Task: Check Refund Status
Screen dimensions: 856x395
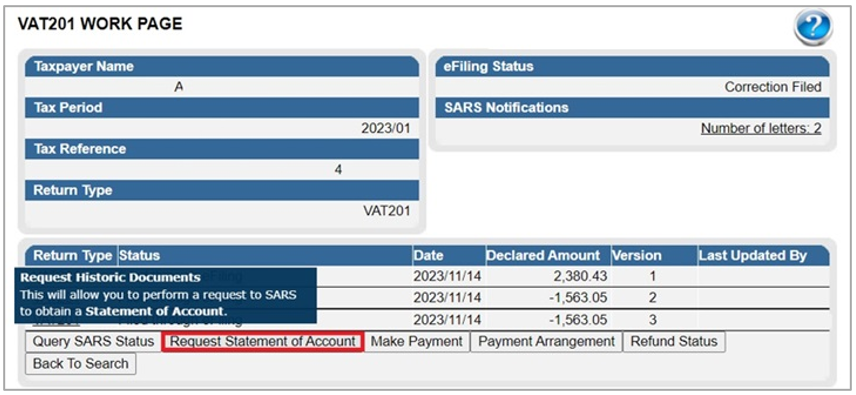Action: (x=674, y=342)
